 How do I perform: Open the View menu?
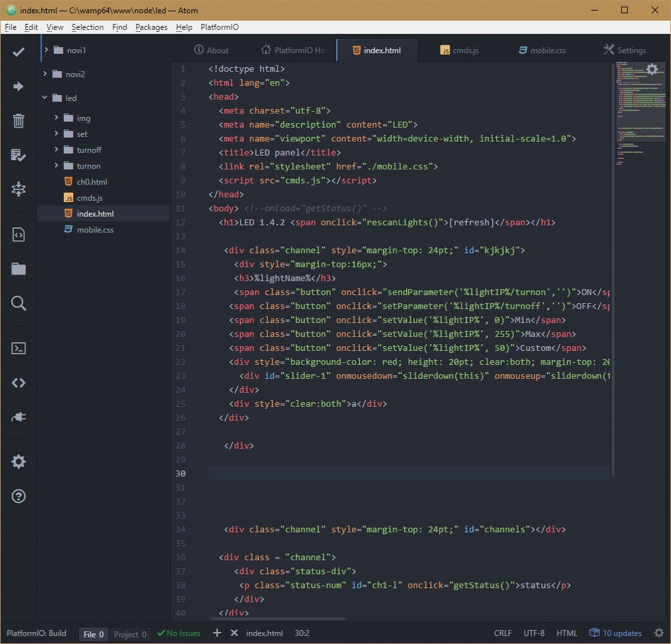coord(54,27)
